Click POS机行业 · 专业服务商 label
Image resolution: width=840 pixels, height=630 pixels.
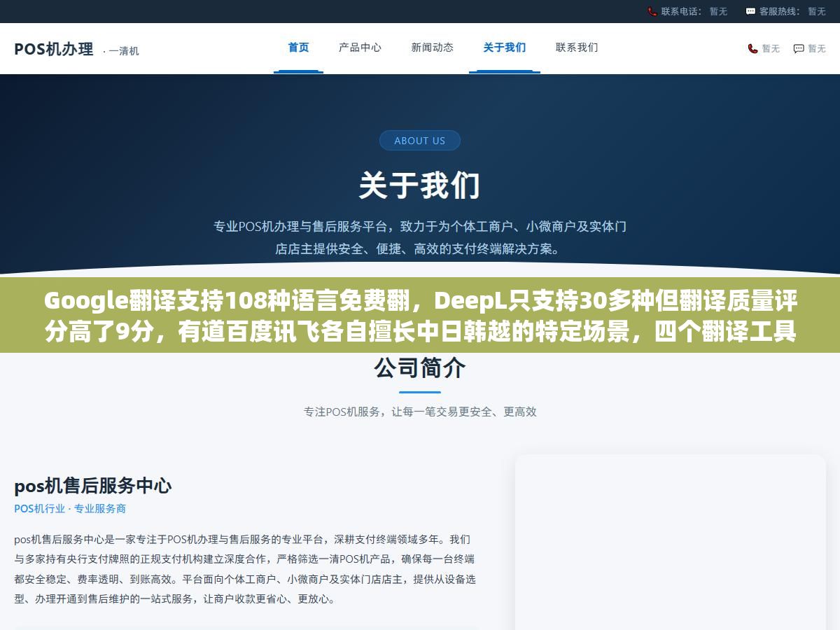(70, 509)
